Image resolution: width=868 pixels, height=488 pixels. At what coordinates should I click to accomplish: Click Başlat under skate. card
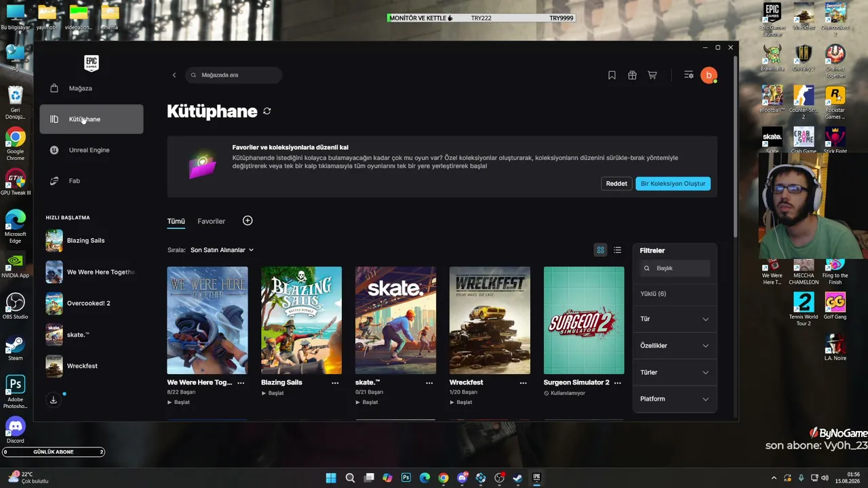367,402
